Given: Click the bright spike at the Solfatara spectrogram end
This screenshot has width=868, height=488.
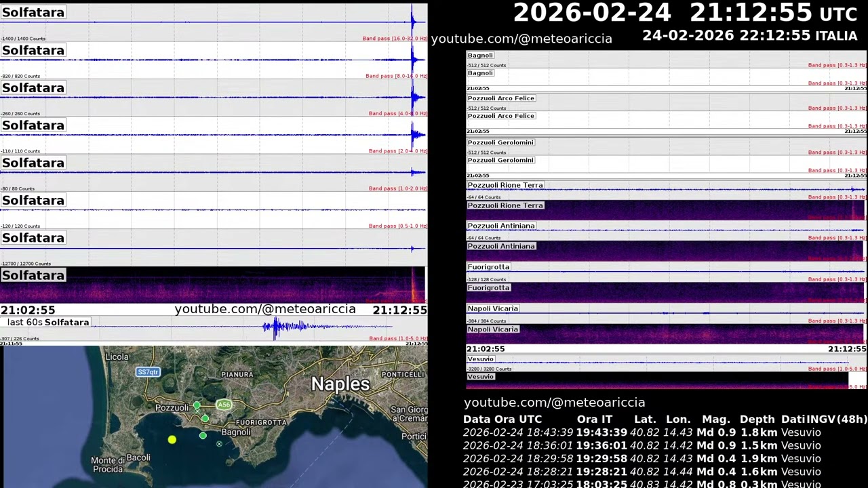Looking at the screenshot, I should click(414, 285).
